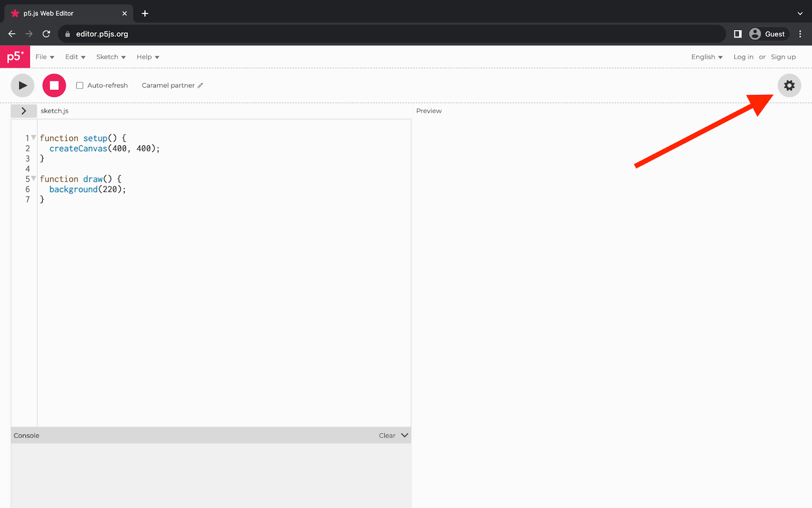Reload the page in the browser
This screenshot has width=812, height=508.
pos(46,34)
